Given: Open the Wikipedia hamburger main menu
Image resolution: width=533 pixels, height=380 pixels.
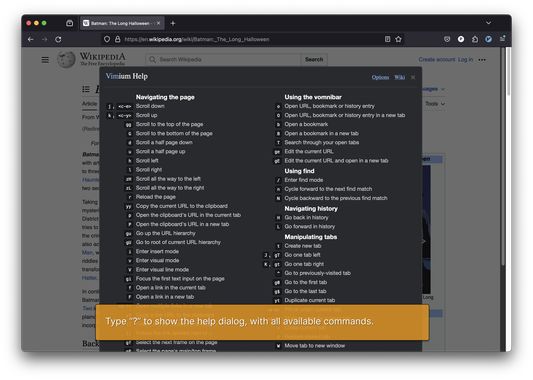Looking at the screenshot, I should point(45,60).
